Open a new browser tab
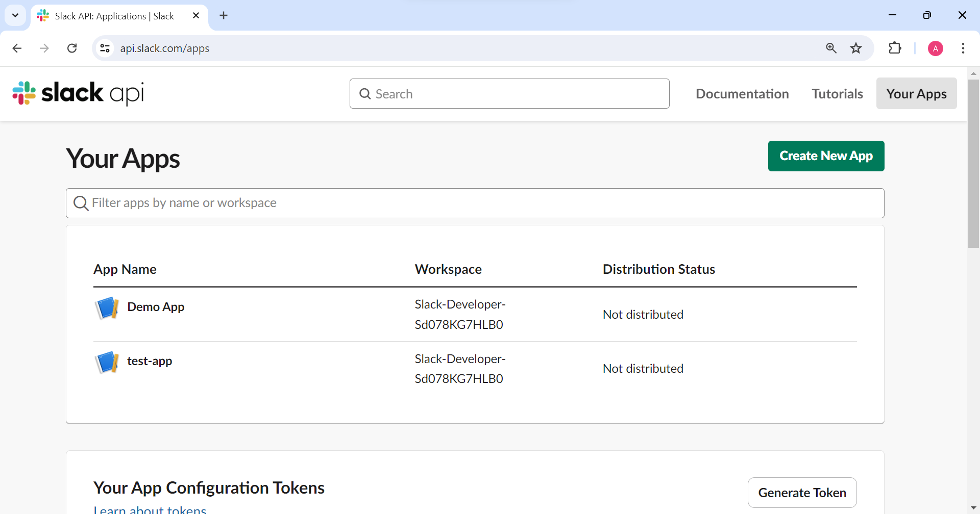This screenshot has height=514, width=980. [x=224, y=16]
